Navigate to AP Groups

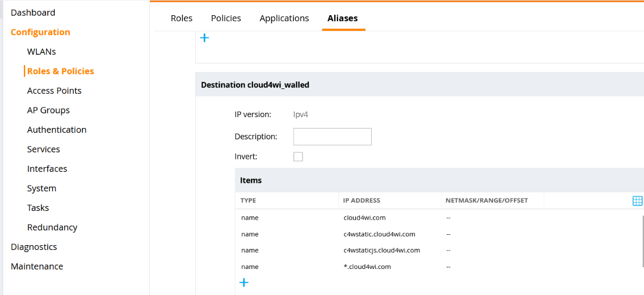point(48,110)
